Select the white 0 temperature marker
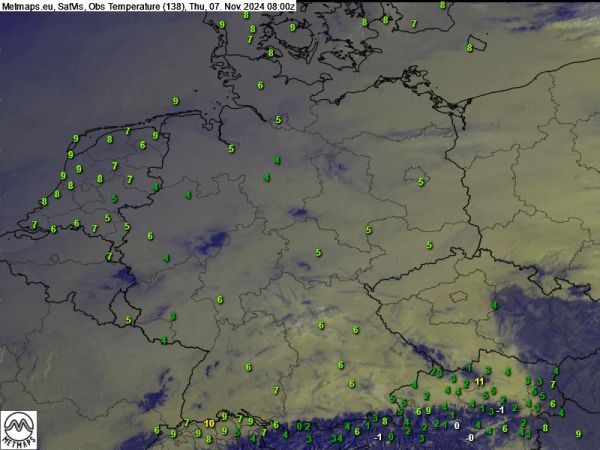Viewport: 600px width, 450px height. (x=457, y=426)
